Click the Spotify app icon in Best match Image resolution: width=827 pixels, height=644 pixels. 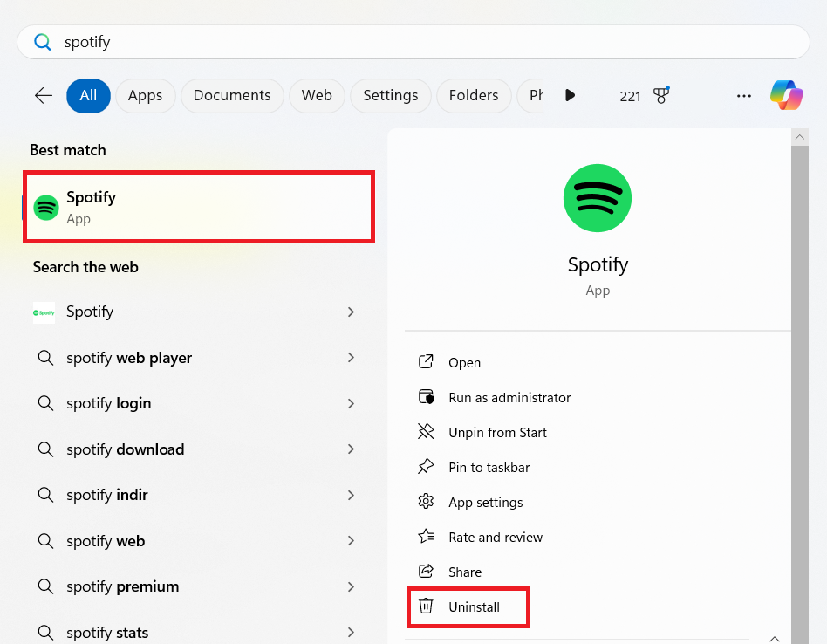click(x=46, y=208)
